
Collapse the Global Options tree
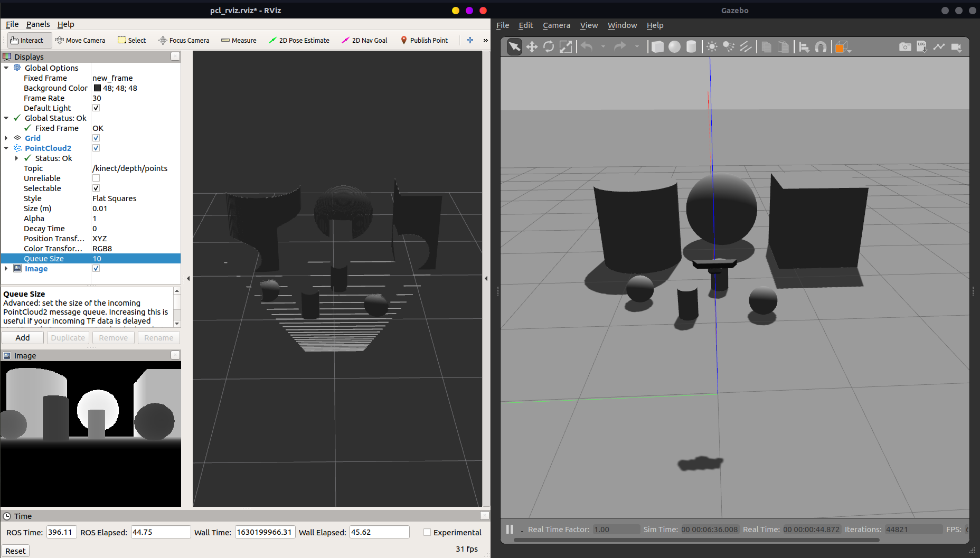[x=6, y=68]
